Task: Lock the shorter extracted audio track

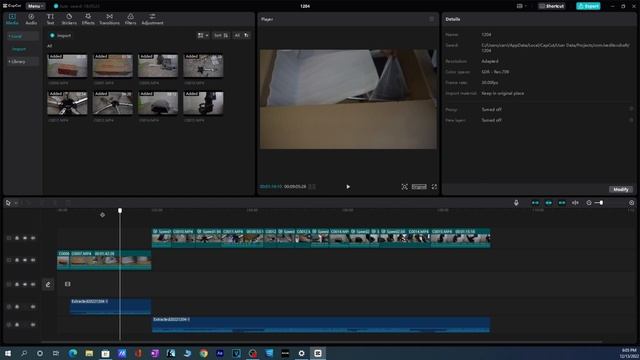Action: point(17,307)
